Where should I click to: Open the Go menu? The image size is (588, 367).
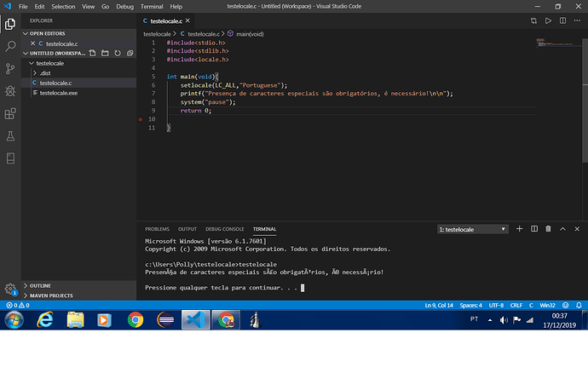click(106, 6)
